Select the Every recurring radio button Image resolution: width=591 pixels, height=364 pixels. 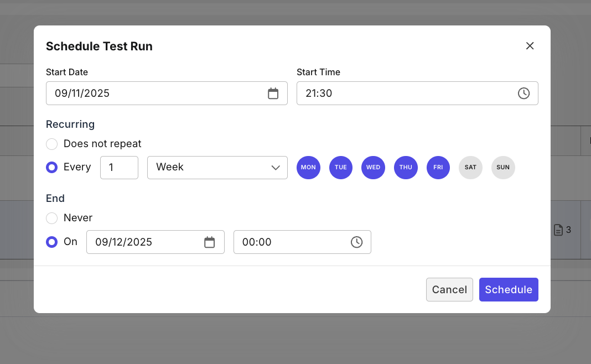51,167
